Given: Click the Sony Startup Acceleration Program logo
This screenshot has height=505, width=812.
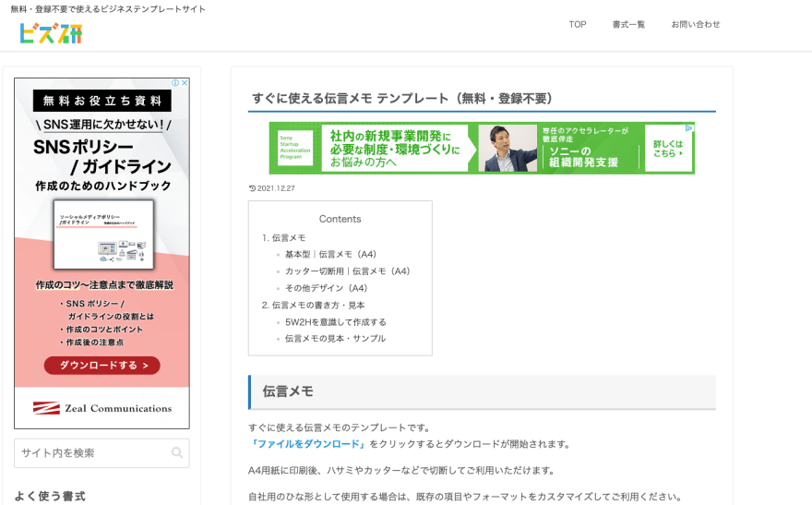Looking at the screenshot, I should (295, 148).
